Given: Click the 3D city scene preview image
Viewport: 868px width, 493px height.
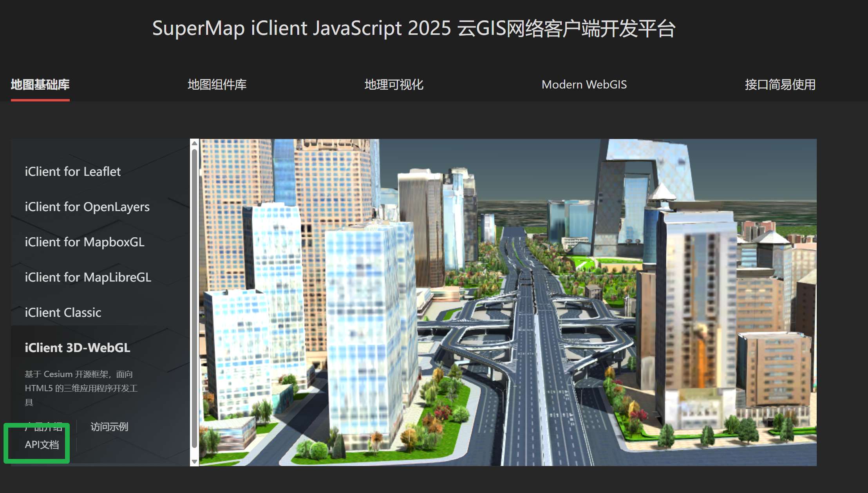Looking at the screenshot, I should pos(508,302).
